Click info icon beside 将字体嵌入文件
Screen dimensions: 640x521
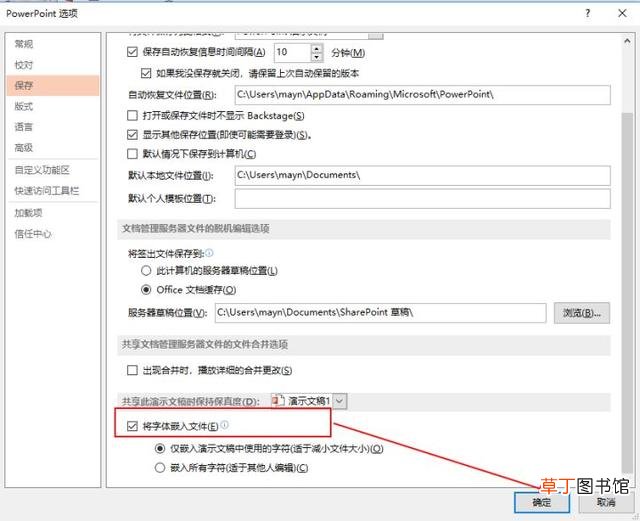[x=224, y=425]
